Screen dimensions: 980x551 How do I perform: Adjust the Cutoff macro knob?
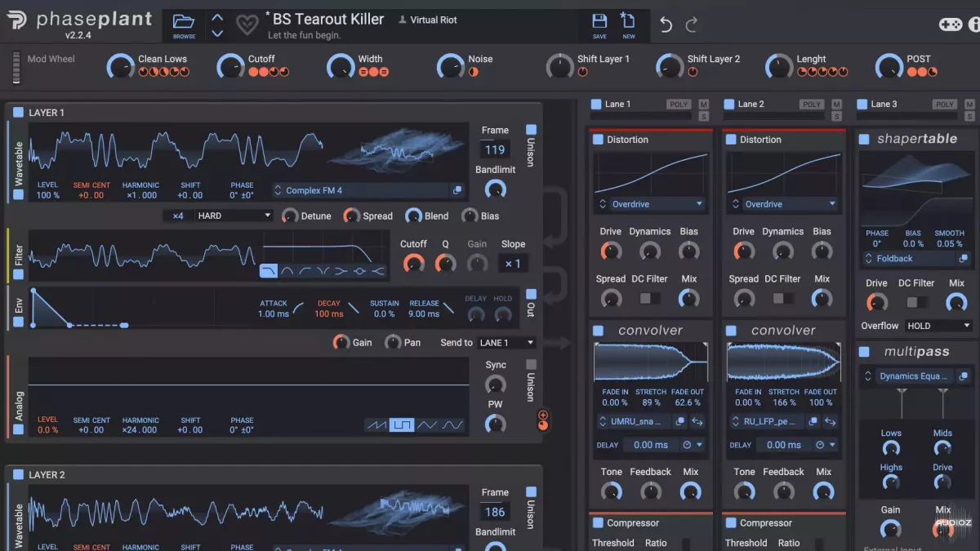coord(230,66)
